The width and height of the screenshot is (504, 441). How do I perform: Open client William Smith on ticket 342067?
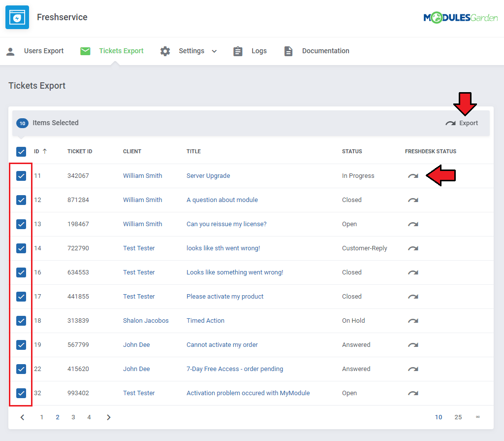tap(142, 176)
